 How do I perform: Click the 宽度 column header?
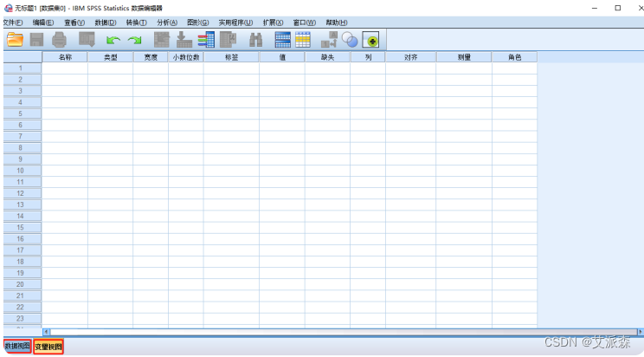click(x=151, y=57)
